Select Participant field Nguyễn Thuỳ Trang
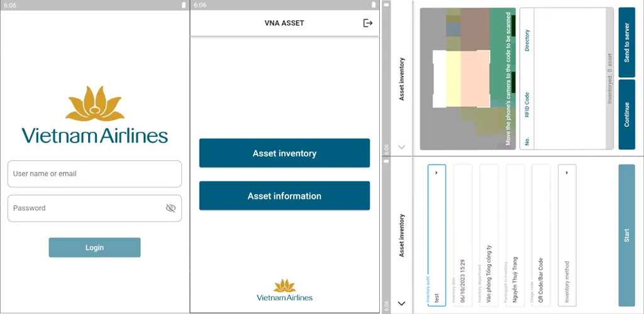 click(515, 235)
